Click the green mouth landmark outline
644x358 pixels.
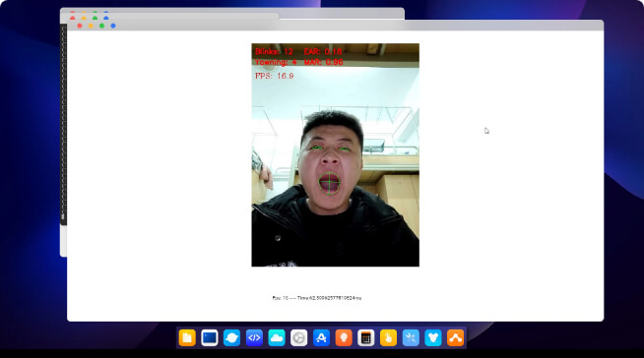pos(330,183)
